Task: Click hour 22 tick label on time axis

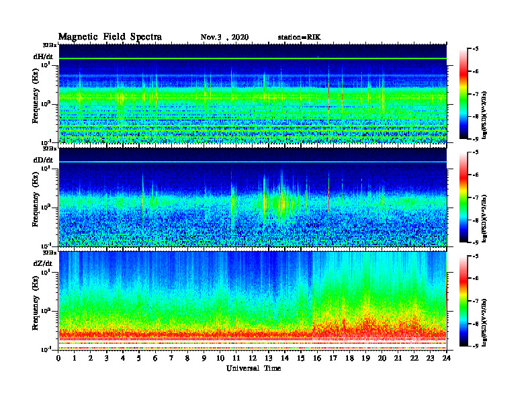Action: coord(414,359)
